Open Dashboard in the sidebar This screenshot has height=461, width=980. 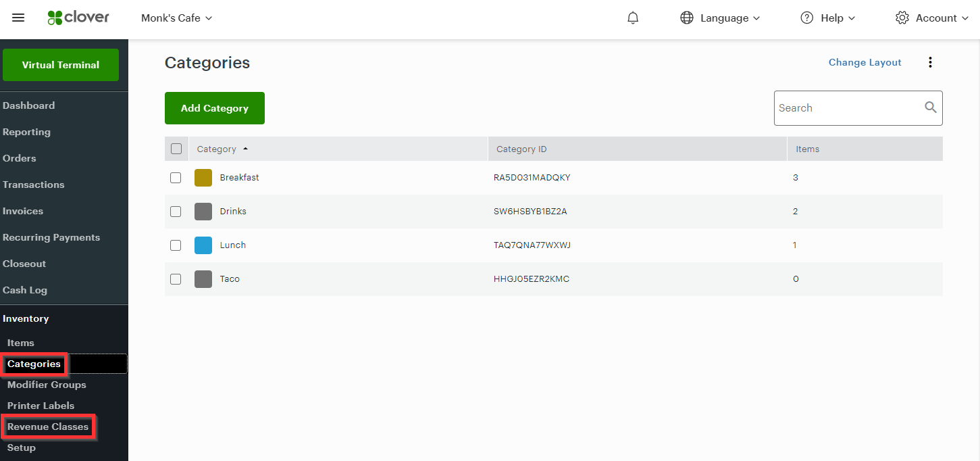point(29,105)
